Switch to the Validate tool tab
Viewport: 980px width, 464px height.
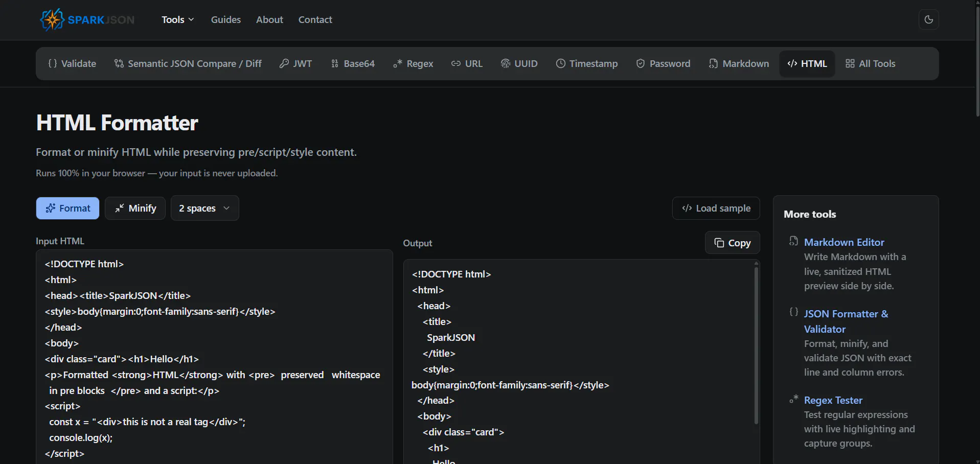coord(72,63)
